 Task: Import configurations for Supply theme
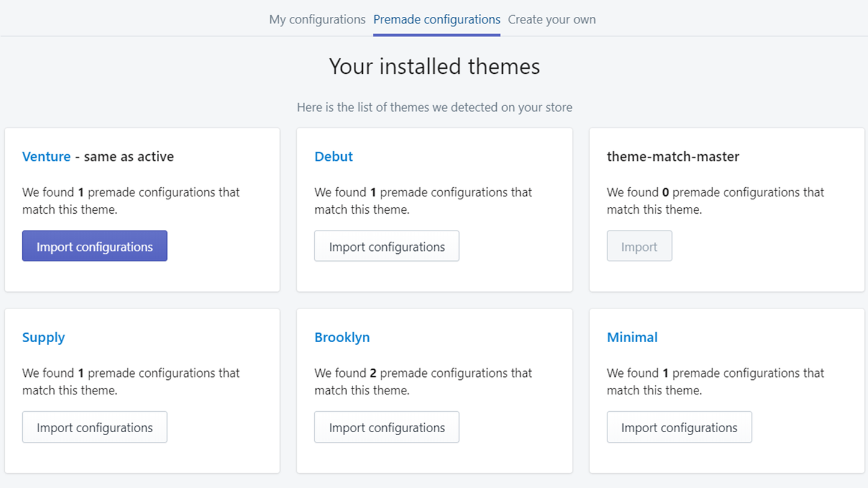pos(95,427)
